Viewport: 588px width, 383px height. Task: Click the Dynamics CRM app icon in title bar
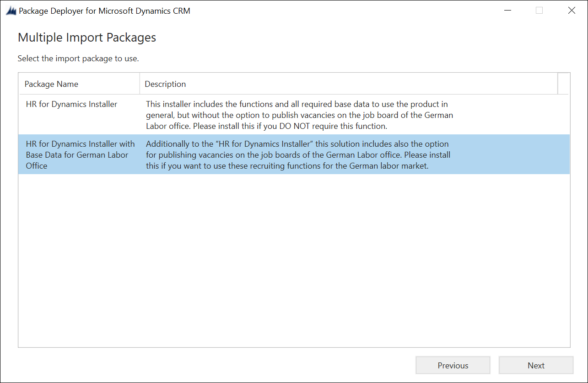(x=11, y=11)
